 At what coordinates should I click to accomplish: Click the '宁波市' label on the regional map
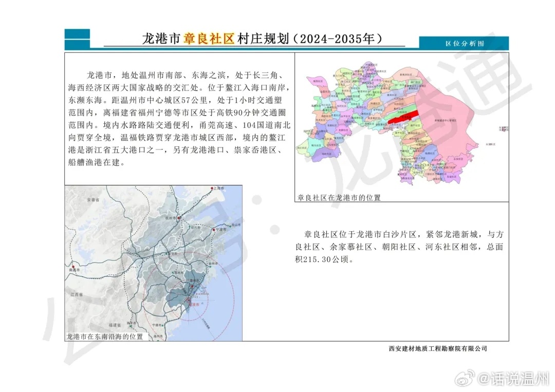pyautogui.click(x=221, y=230)
